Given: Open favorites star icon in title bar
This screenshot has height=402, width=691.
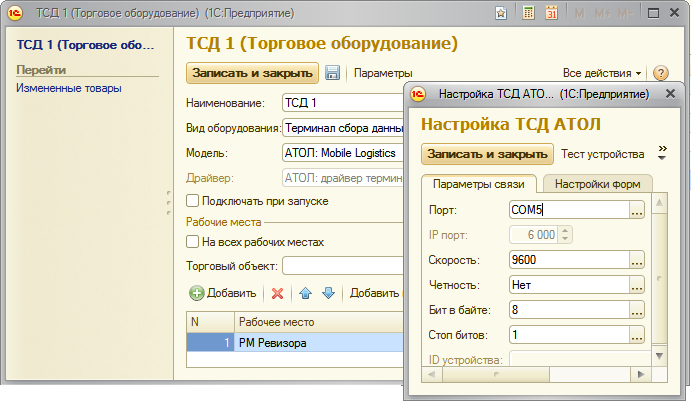Looking at the screenshot, I should tap(501, 13).
